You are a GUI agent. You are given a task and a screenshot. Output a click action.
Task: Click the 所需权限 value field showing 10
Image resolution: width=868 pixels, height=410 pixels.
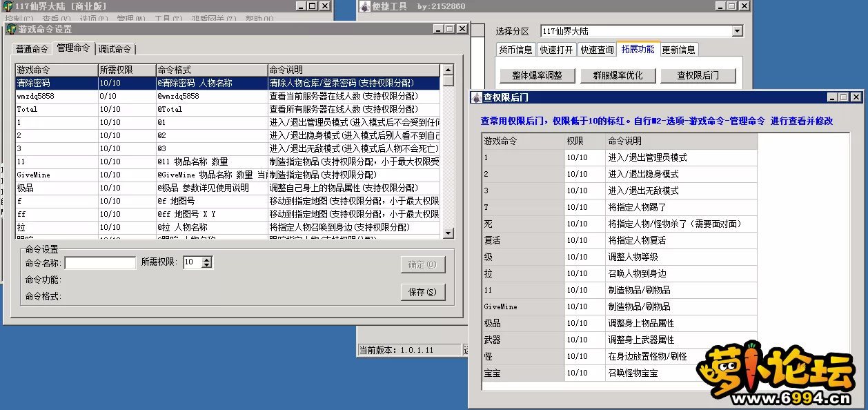pyautogui.click(x=192, y=262)
